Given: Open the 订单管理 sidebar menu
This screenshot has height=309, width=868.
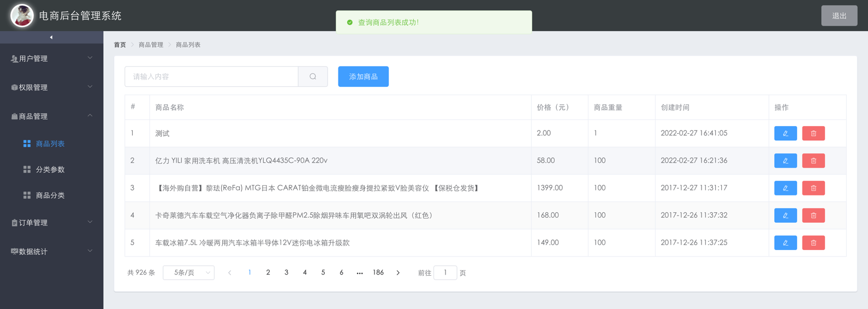Looking at the screenshot, I should (51, 223).
